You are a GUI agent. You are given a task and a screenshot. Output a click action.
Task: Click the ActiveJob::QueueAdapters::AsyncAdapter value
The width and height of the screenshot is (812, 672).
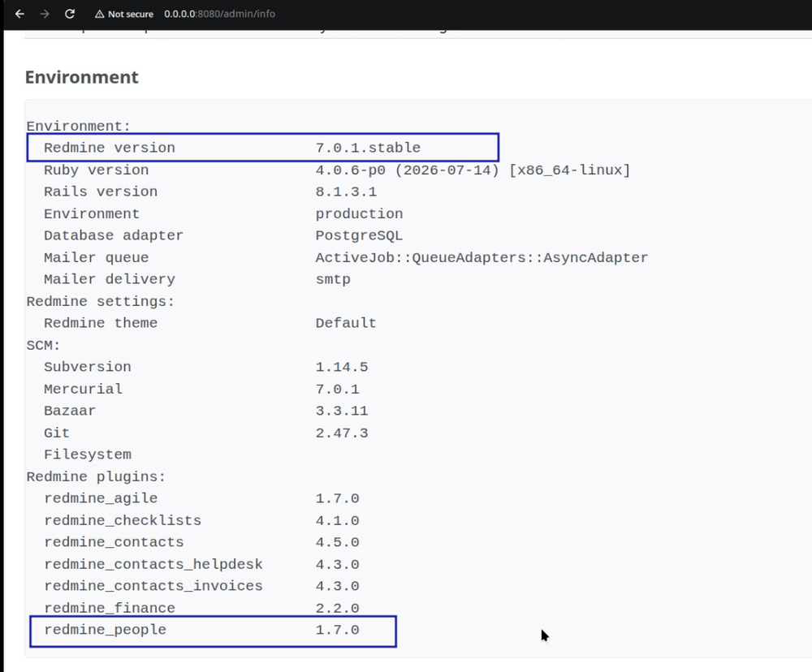(482, 258)
